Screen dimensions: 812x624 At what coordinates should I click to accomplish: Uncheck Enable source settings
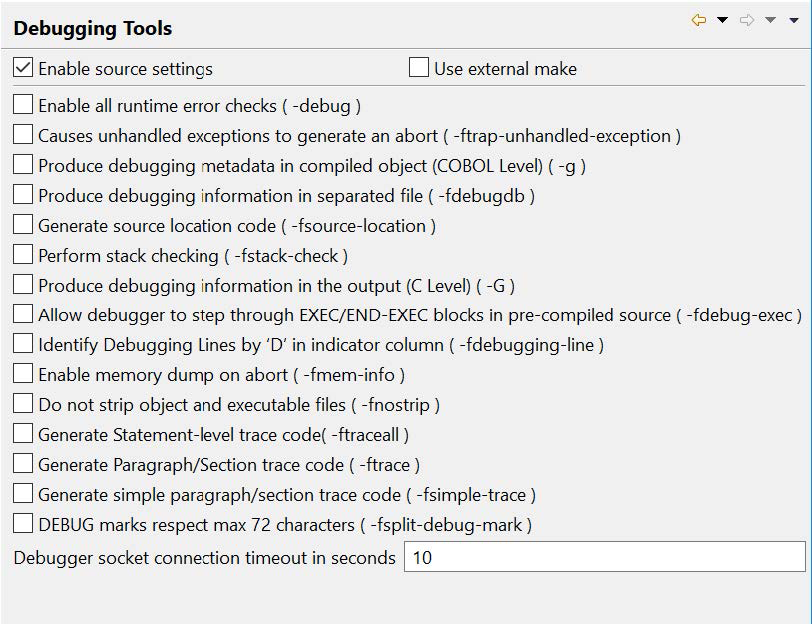(21, 68)
